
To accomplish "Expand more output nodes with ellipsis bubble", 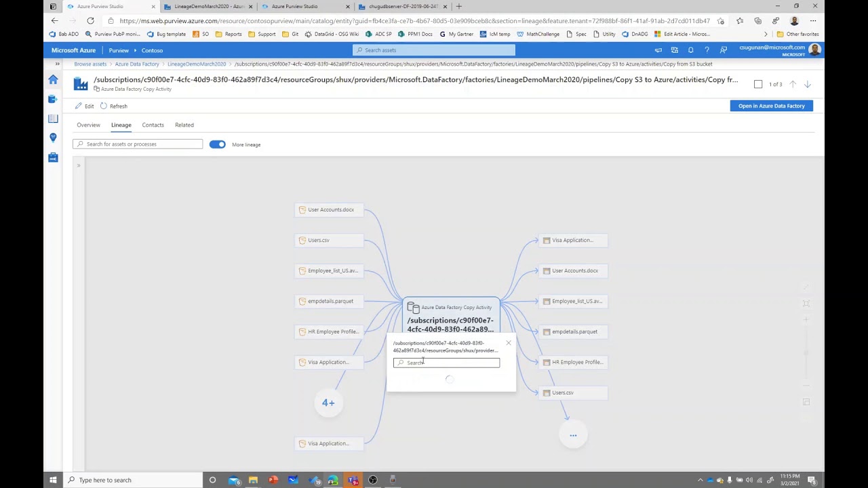I will 573,435.
